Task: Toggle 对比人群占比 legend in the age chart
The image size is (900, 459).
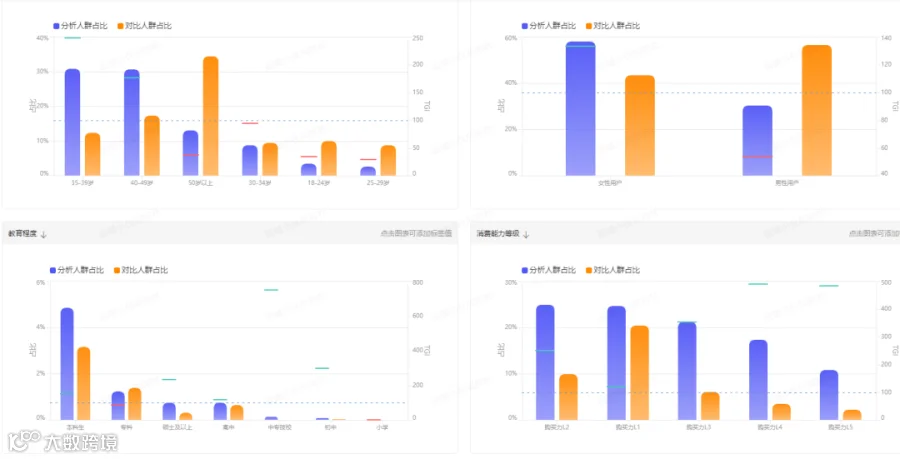Action: 144,26
